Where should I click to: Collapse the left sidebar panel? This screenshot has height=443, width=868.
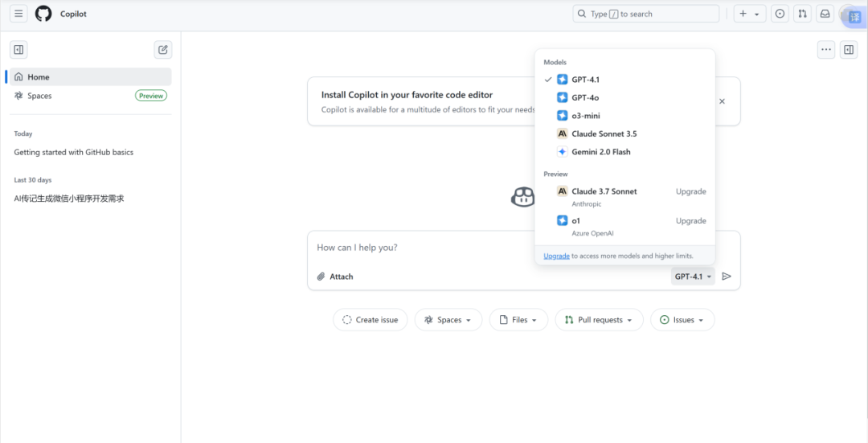[18, 50]
